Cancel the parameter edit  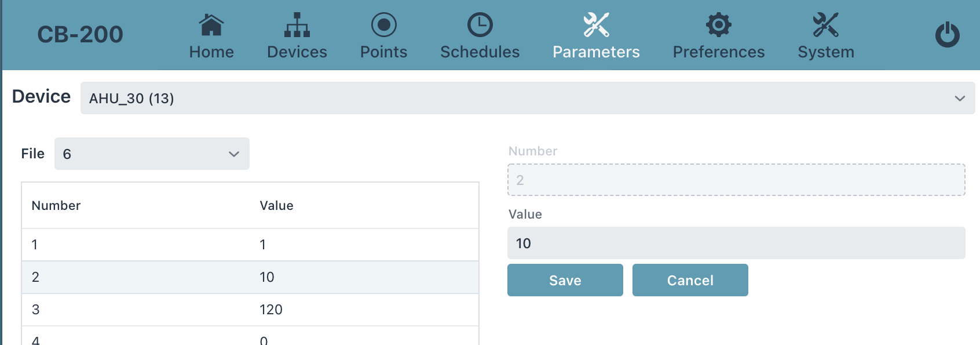690,280
